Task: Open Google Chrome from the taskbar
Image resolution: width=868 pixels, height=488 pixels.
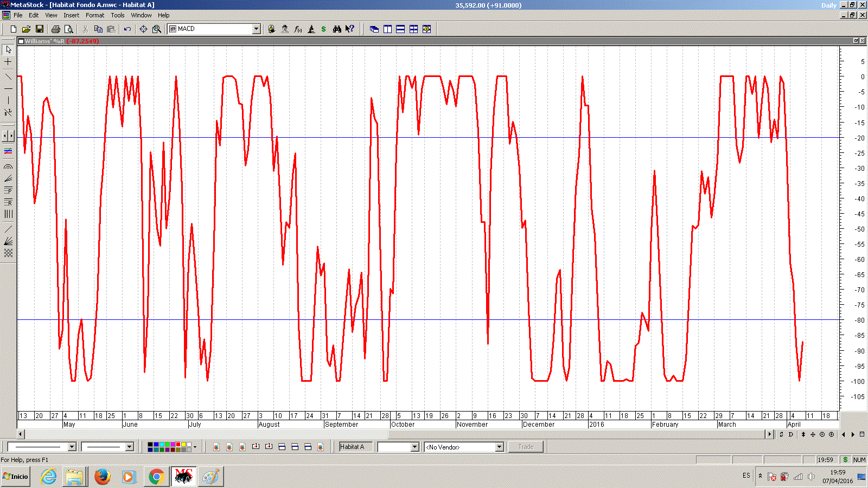Action: (157, 477)
